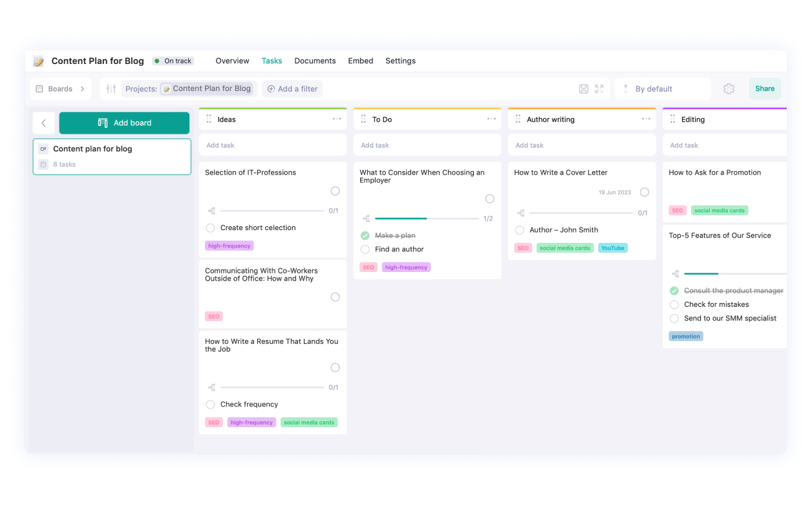This screenshot has height=517, width=812.
Task: Click the fullscreen expand icon on the toolbar
Action: 599,88
